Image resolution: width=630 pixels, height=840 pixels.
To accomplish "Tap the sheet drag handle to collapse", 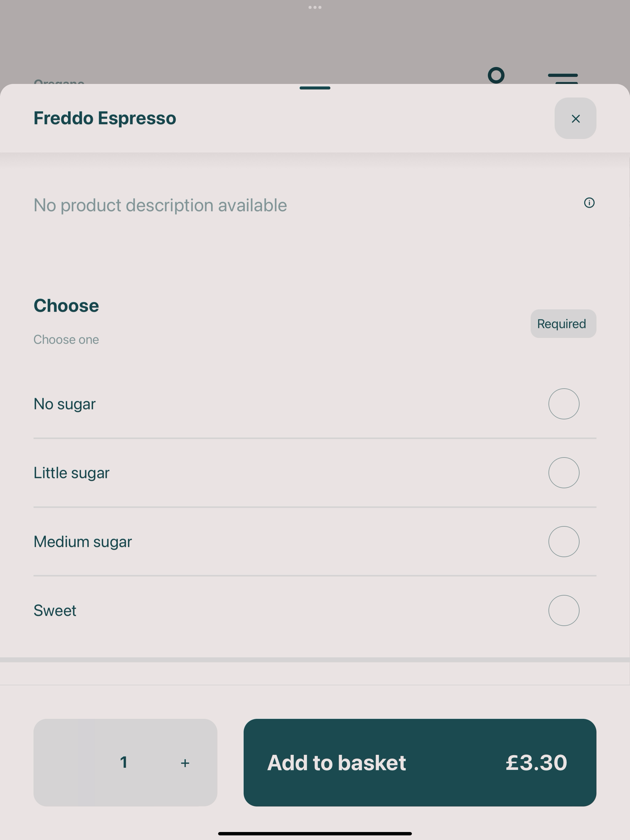I will 315,88.
